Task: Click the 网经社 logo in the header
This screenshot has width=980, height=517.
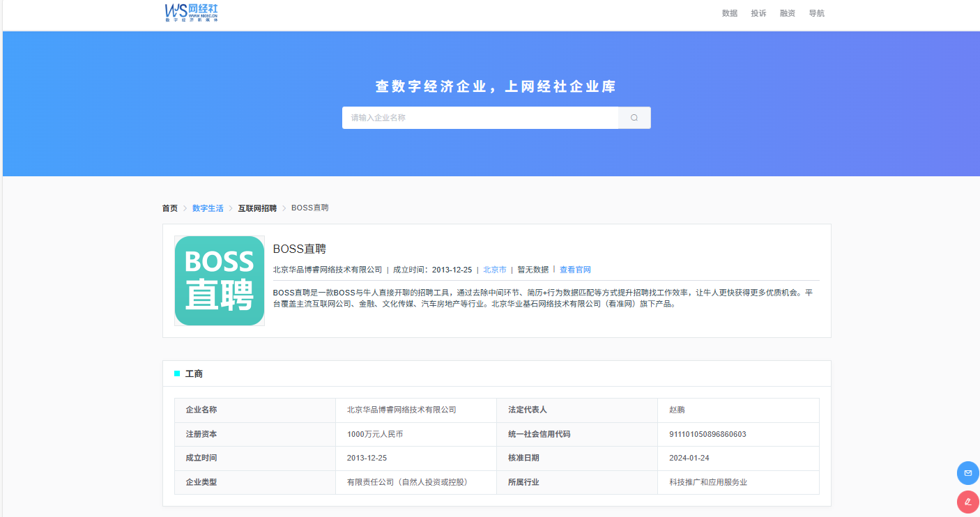Action: [x=192, y=13]
